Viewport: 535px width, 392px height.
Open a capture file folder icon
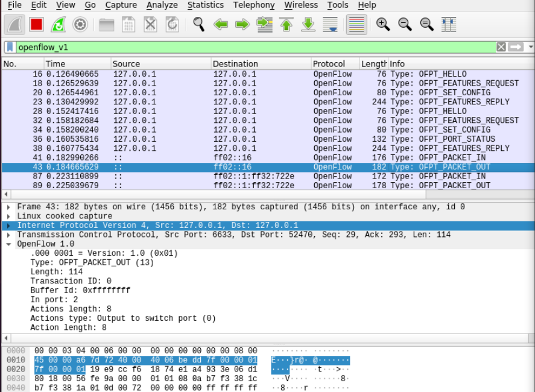[106, 25]
